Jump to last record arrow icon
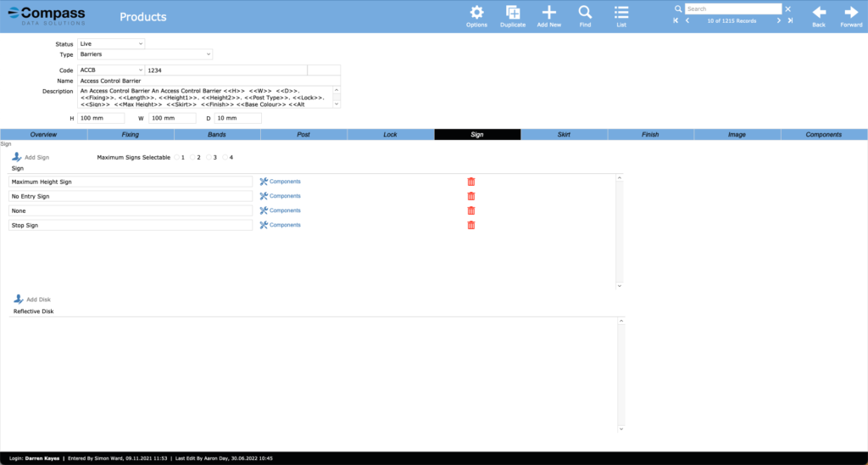The image size is (868, 465). tap(790, 20)
